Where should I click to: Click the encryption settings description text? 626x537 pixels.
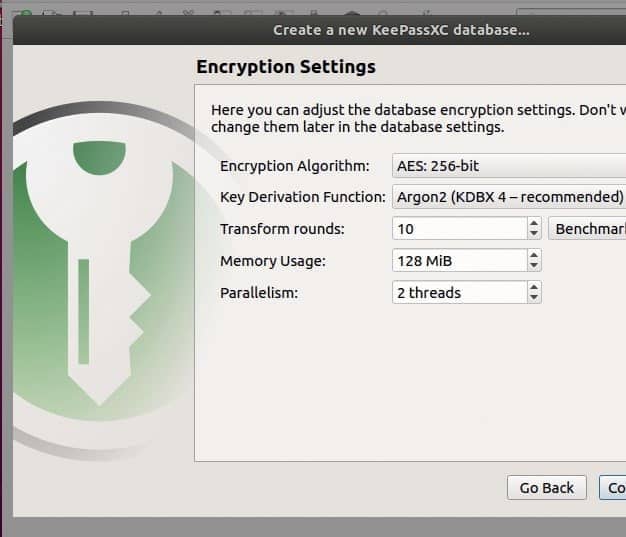418,119
